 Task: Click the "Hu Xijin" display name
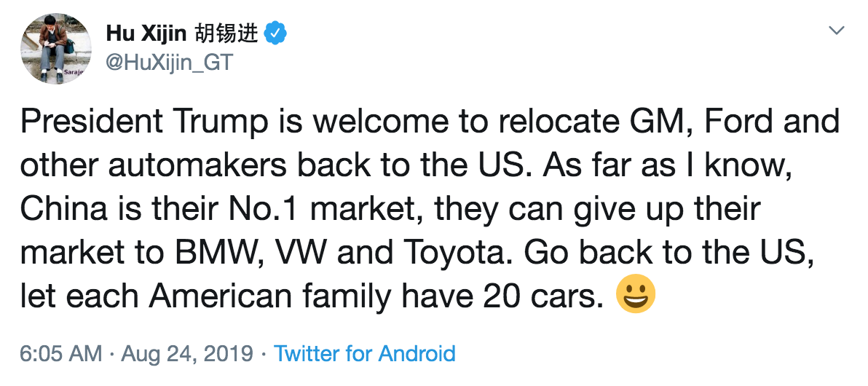click(x=148, y=33)
